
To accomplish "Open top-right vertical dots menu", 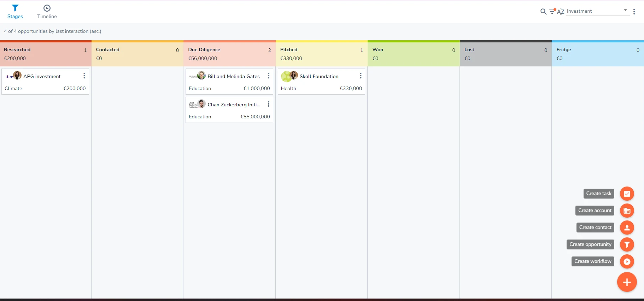I will click(634, 12).
